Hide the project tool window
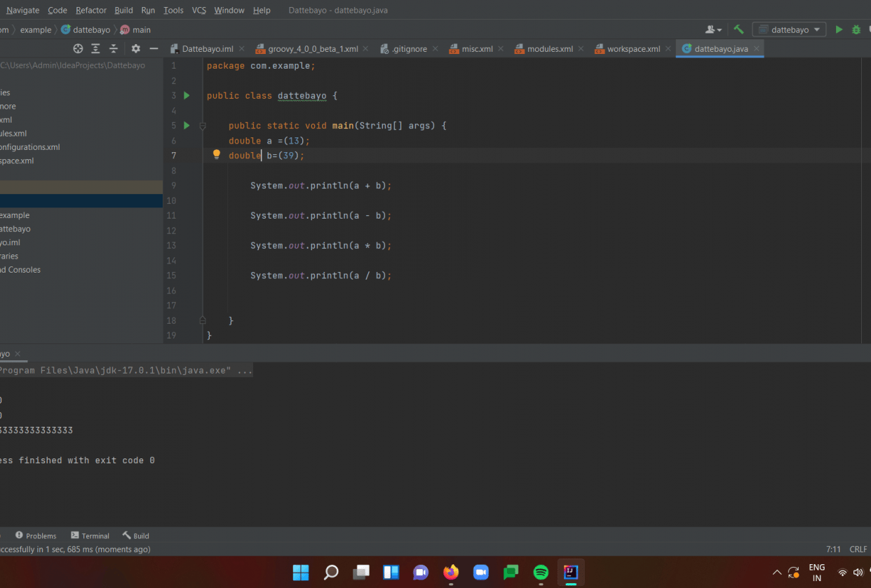Image resolution: width=871 pixels, height=588 pixels. click(x=154, y=48)
